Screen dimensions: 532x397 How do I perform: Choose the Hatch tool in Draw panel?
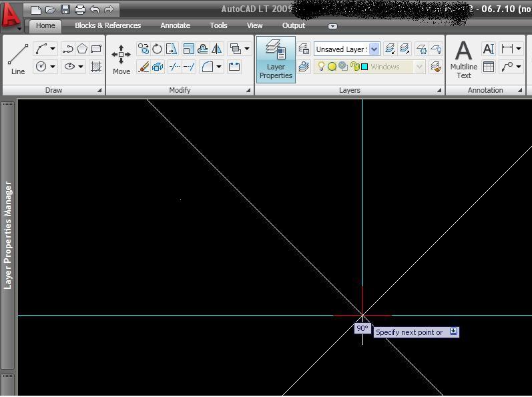(96, 67)
